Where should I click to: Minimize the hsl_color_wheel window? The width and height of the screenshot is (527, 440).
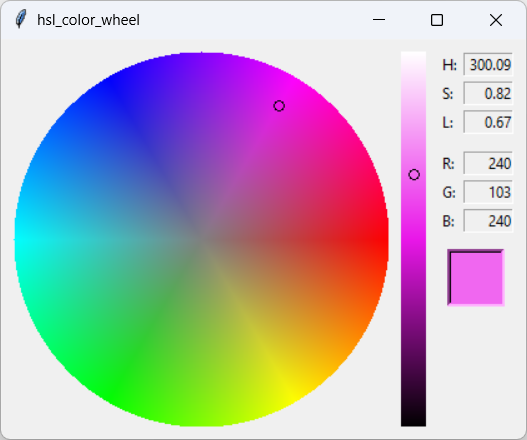tap(379, 20)
